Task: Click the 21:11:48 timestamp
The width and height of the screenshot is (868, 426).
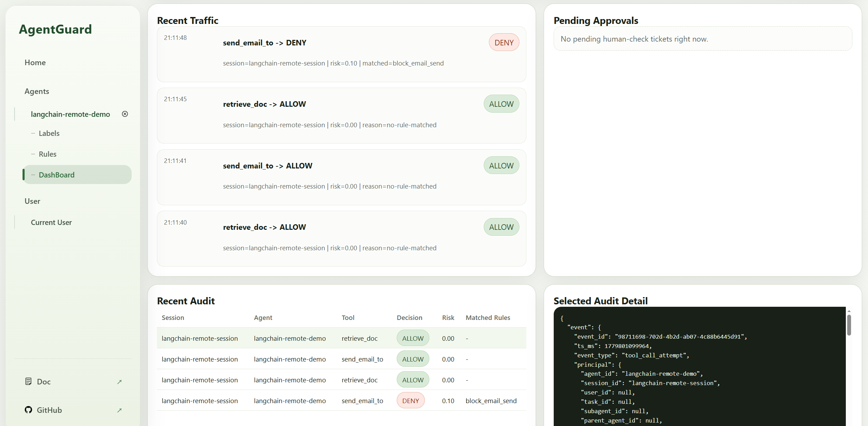Action: click(x=175, y=37)
